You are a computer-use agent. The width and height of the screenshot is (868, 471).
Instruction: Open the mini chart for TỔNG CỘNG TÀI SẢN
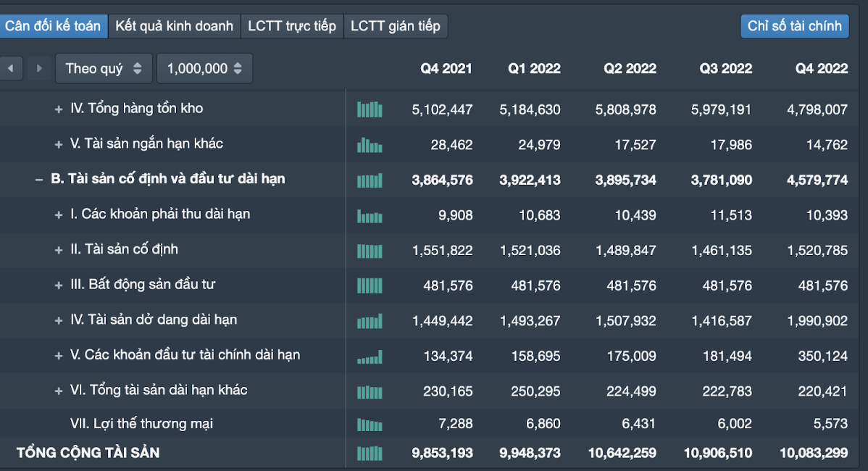point(370,454)
